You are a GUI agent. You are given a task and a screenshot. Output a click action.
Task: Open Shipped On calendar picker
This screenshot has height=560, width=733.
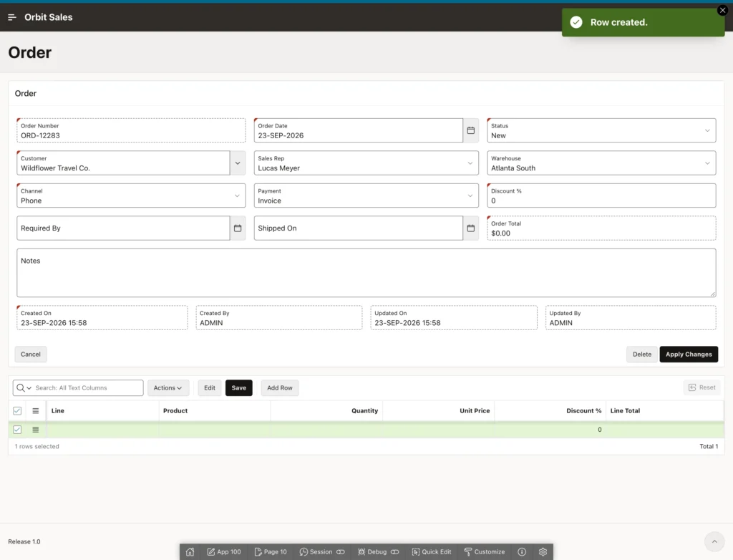click(471, 228)
